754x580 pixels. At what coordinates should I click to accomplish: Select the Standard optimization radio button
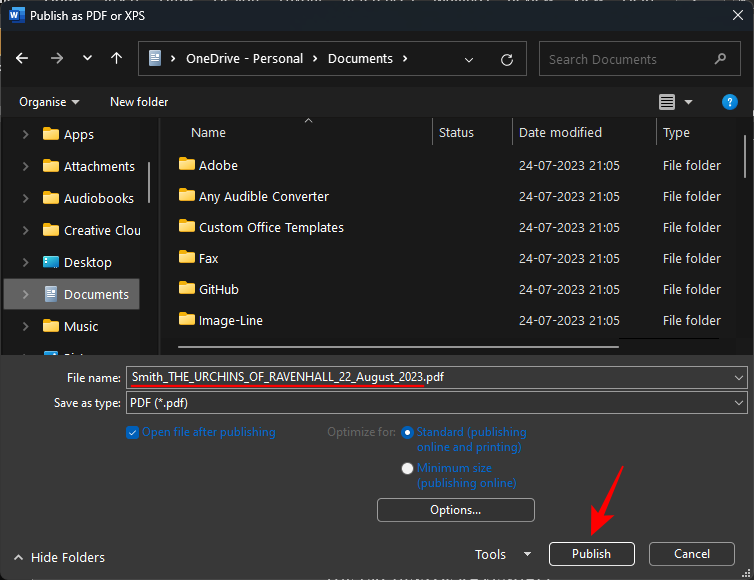(407, 433)
